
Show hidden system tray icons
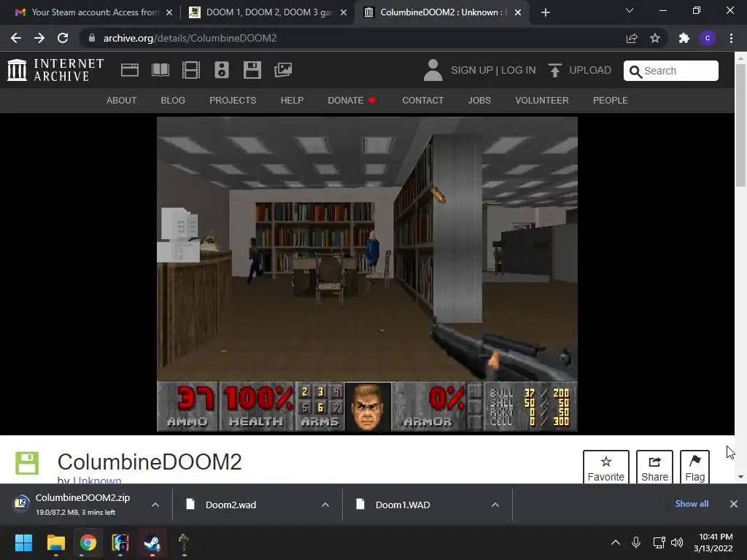pos(616,542)
